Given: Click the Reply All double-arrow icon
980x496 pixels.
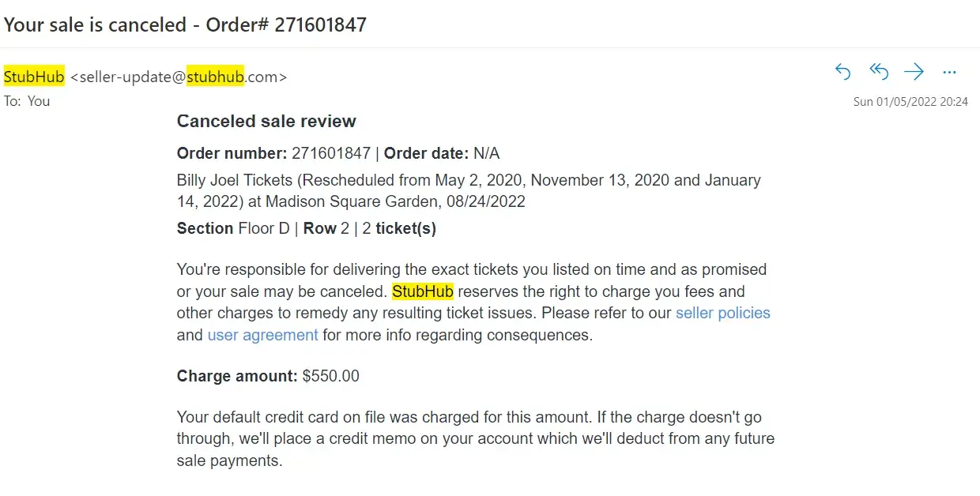Looking at the screenshot, I should [879, 73].
